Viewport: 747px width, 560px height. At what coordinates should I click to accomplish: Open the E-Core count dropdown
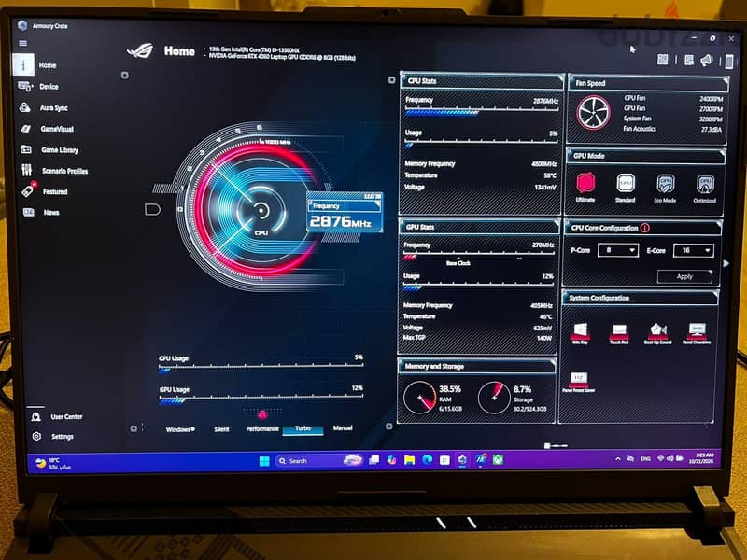(693, 250)
